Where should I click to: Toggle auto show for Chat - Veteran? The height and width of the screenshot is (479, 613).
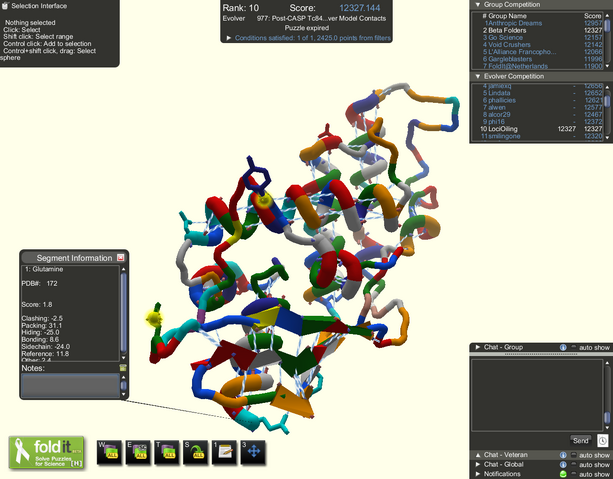pos(574,455)
